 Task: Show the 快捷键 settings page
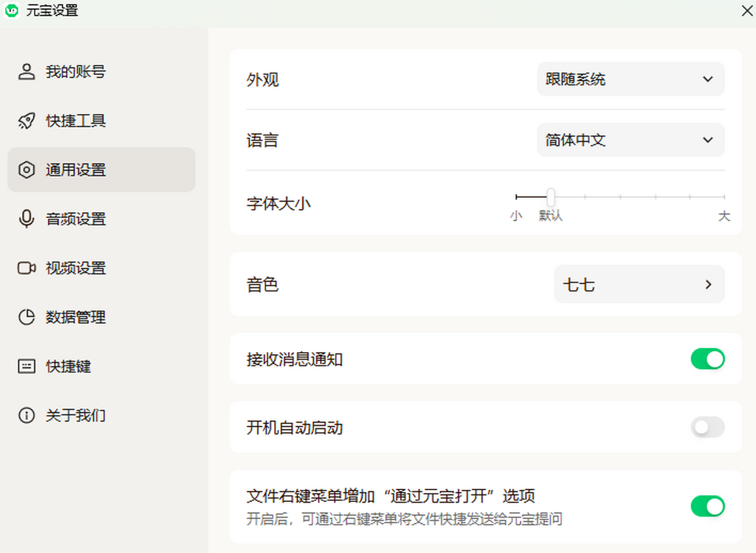coord(101,367)
